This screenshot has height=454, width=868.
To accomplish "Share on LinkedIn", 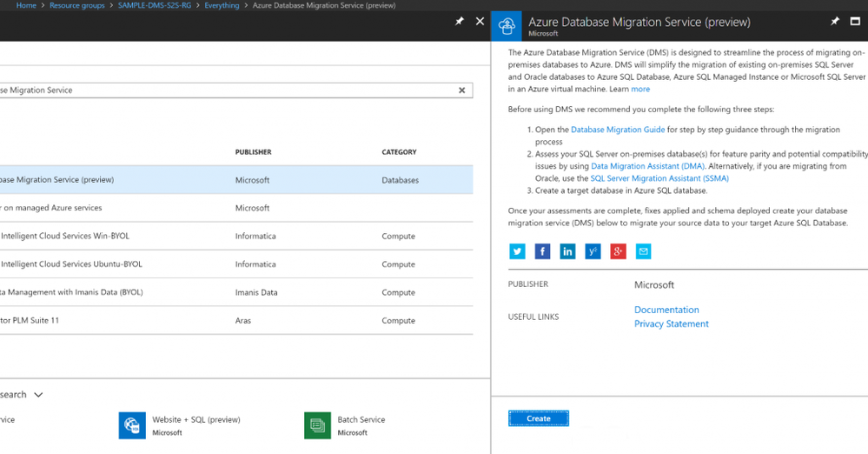I will (x=567, y=251).
